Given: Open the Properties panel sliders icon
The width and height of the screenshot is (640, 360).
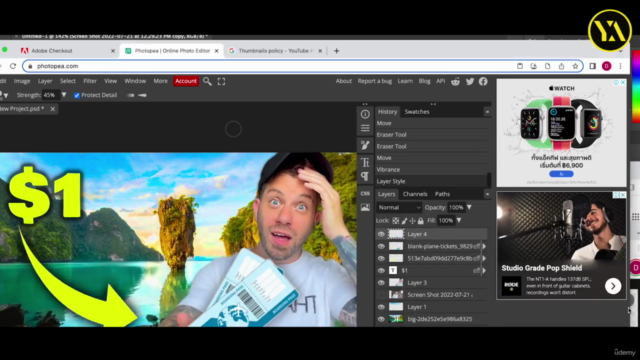Looking at the screenshot, I should 365,128.
